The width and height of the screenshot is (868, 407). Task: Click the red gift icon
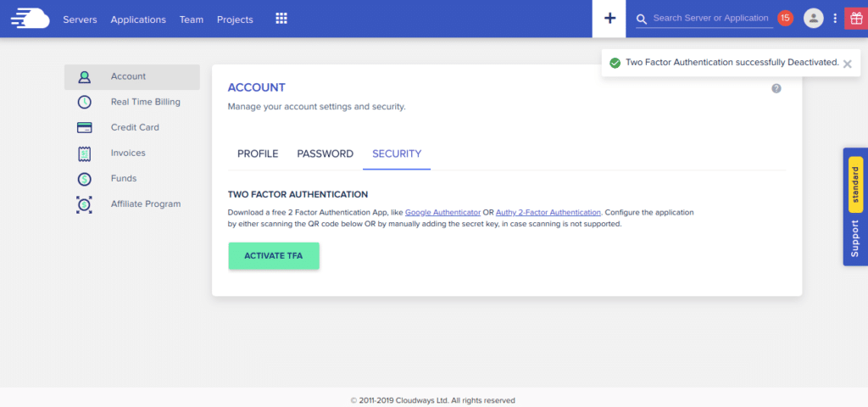[x=856, y=19]
